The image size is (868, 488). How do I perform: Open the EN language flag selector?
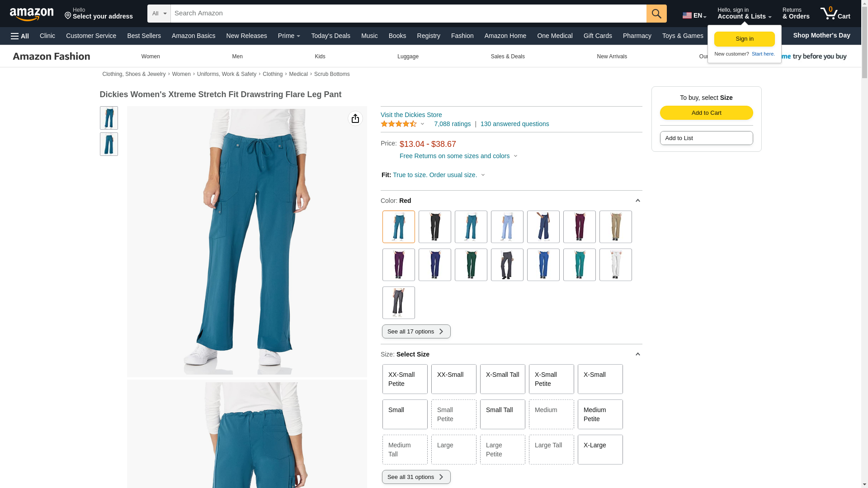(x=694, y=15)
